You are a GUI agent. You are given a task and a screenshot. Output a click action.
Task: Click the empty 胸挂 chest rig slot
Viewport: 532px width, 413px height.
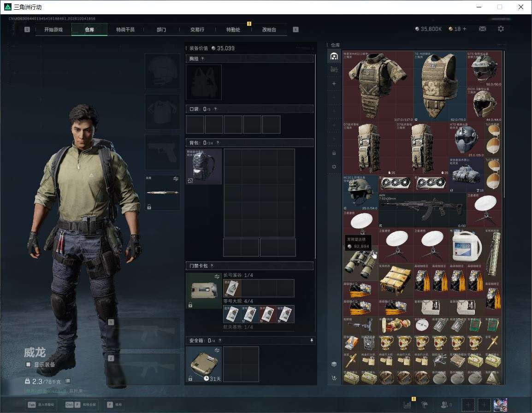click(204, 82)
